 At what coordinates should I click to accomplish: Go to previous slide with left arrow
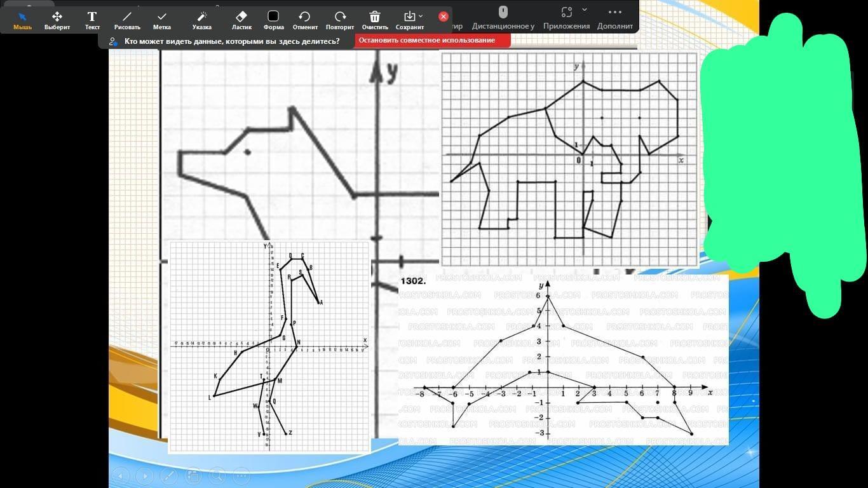(121, 475)
